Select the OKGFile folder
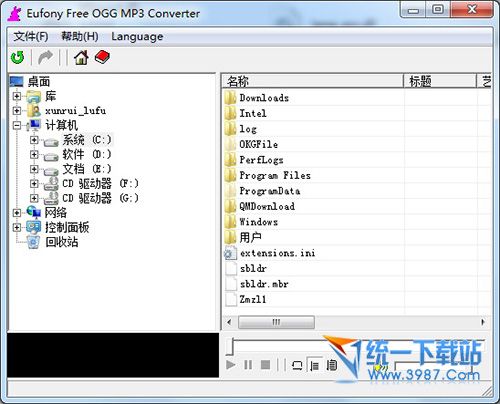Viewport: 500px width, 404px height. [x=259, y=144]
